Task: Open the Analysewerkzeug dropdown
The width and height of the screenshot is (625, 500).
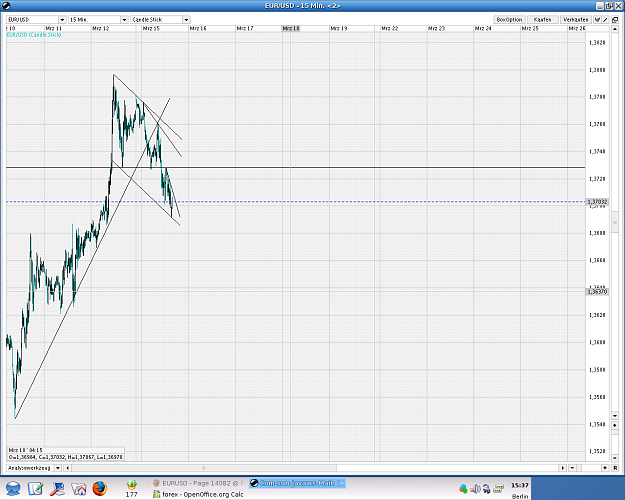Action: point(34,468)
